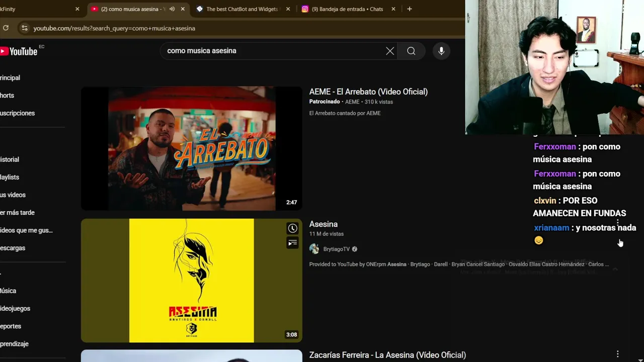The width and height of the screenshot is (644, 362).
Task: Open Principal in the YouTube sidebar
Action: pos(10,78)
